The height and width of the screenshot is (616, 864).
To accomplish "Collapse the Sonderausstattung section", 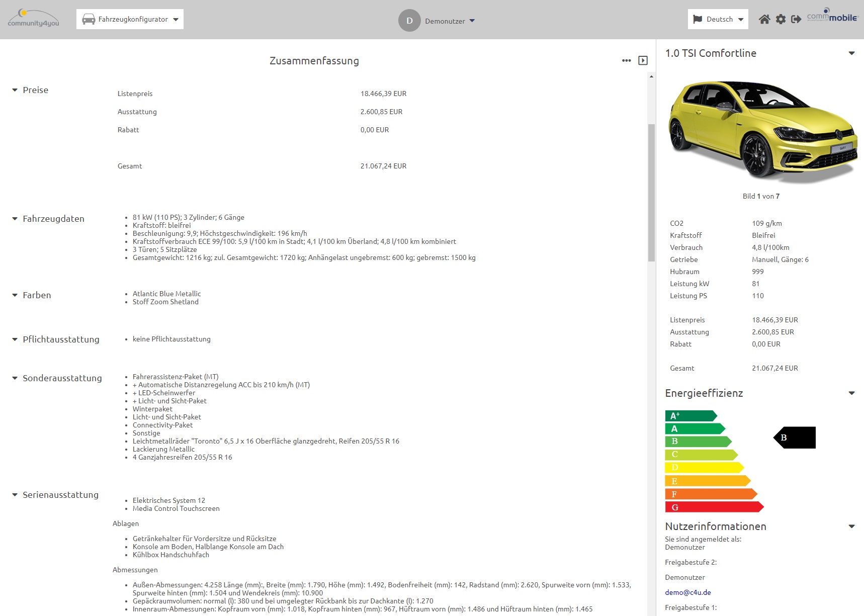I will 15,378.
